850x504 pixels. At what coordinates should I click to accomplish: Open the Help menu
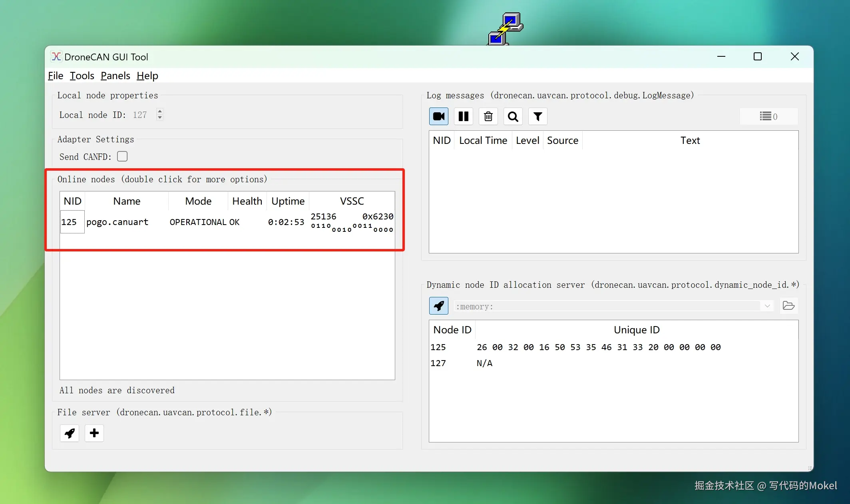tap(147, 76)
